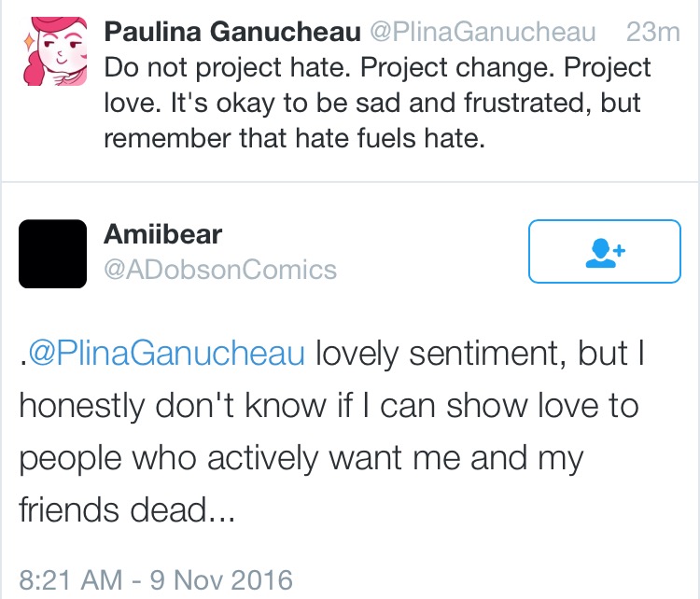Click the blue @PlinaGanucheau mention
This screenshot has width=700, height=599.
tap(167, 353)
